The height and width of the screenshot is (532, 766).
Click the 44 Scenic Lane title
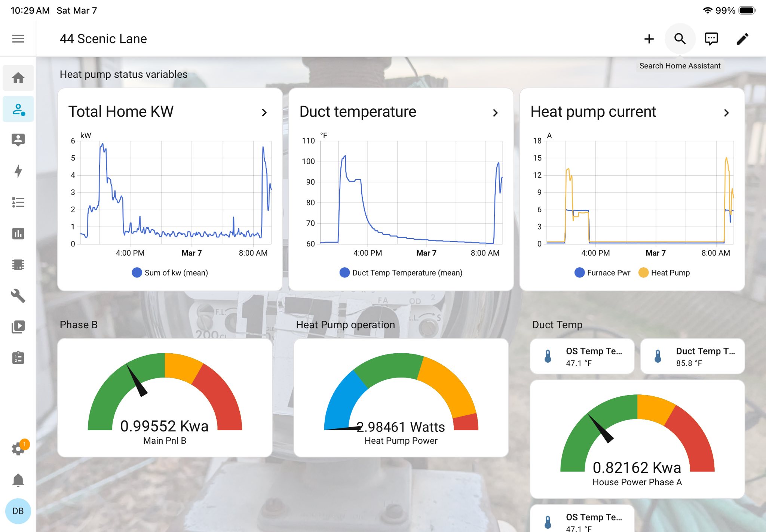click(x=103, y=39)
